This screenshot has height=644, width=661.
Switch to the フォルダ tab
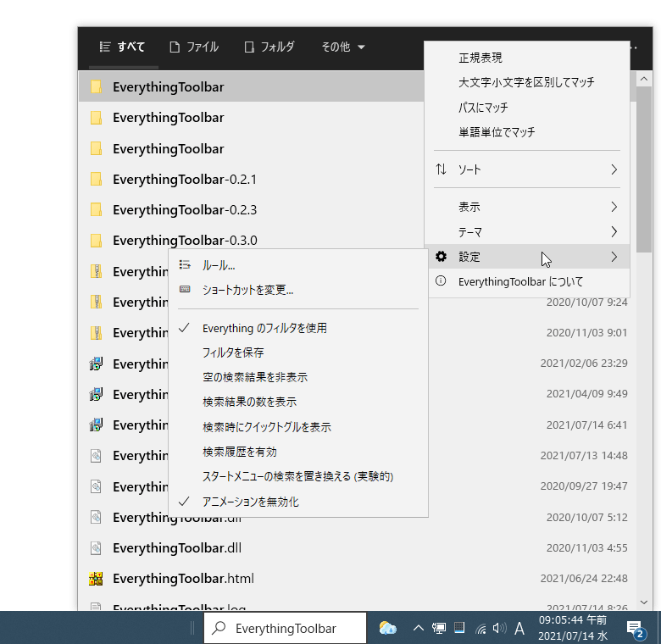[x=269, y=47]
